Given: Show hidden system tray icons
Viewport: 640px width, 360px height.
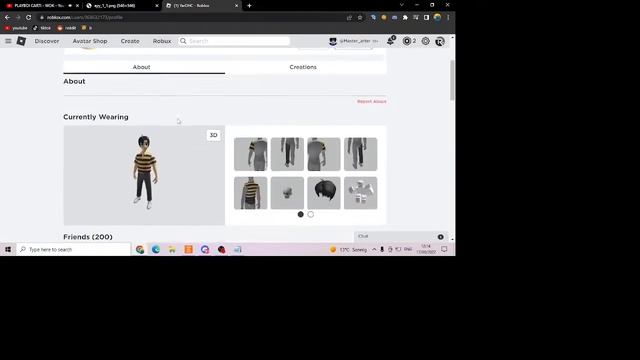Looking at the screenshot, I should point(374,249).
